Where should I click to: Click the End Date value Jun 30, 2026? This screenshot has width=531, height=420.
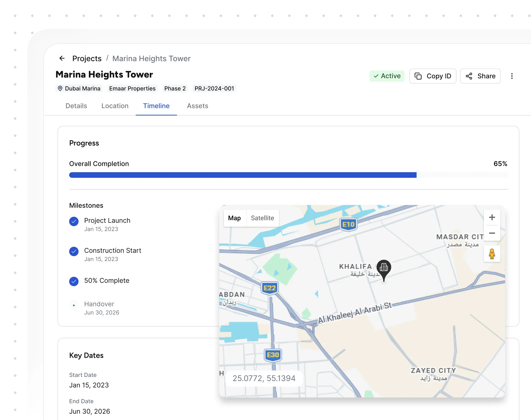(89, 411)
